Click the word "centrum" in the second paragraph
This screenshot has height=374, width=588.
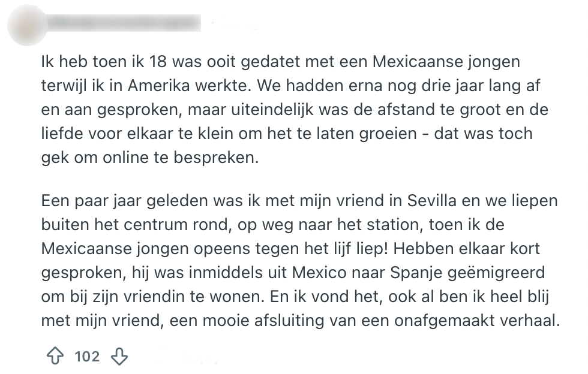[x=187, y=225]
